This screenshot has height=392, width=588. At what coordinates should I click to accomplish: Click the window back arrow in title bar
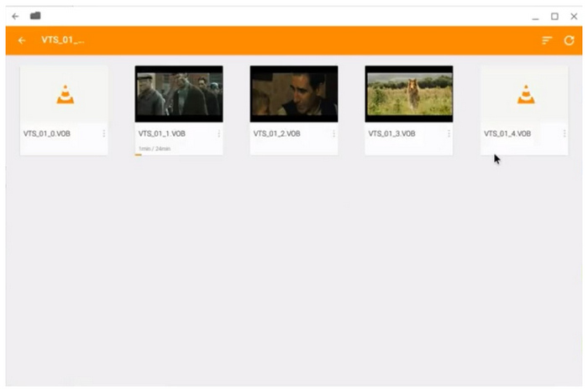(15, 16)
